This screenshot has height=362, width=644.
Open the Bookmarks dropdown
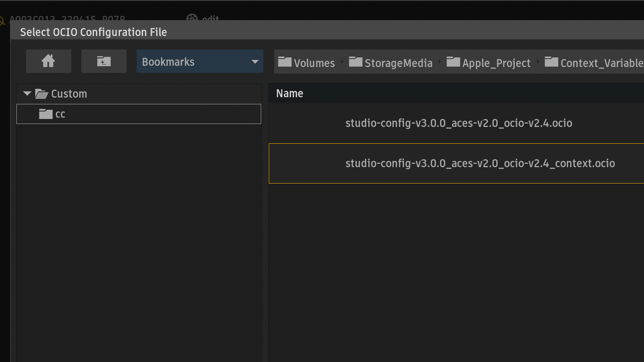point(200,62)
